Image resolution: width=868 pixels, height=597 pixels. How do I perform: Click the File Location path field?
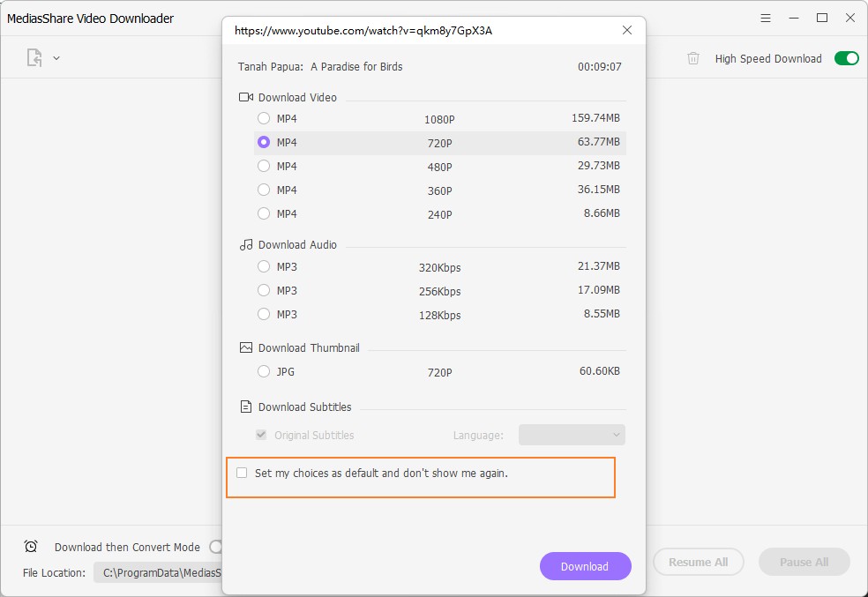click(x=159, y=572)
